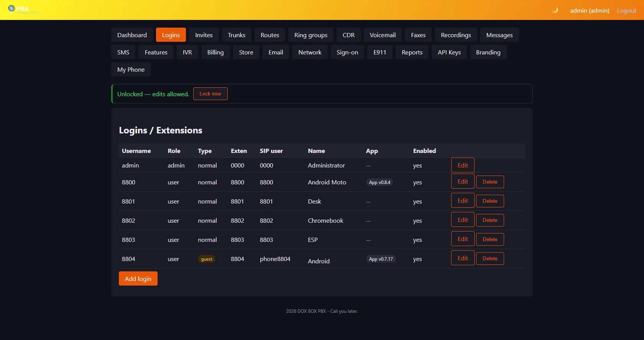644x340 pixels.
Task: Click the Lock now button
Action: pyautogui.click(x=210, y=94)
